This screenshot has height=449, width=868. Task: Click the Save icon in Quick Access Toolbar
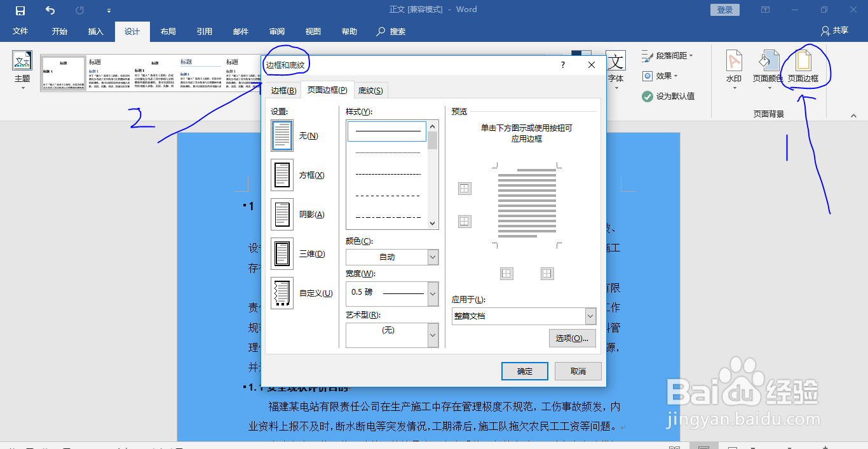tap(19, 10)
